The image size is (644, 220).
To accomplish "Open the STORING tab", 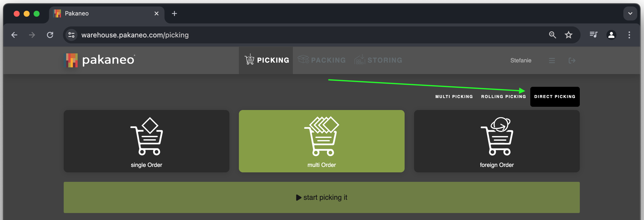I will tap(378, 60).
